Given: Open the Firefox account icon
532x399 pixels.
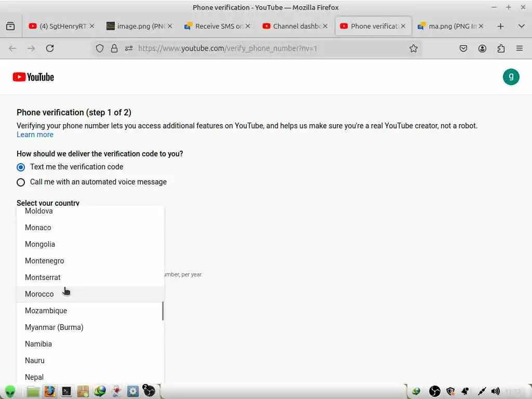Looking at the screenshot, I should (x=482, y=48).
